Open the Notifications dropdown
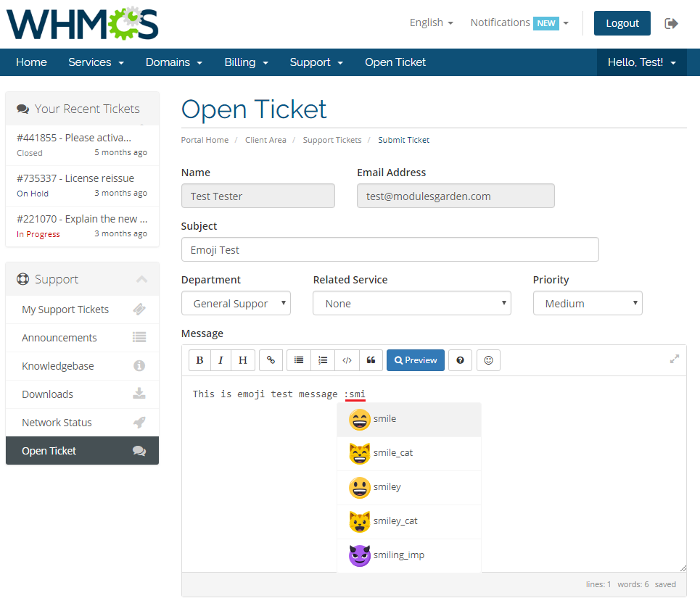This screenshot has width=700, height=606. (x=519, y=22)
